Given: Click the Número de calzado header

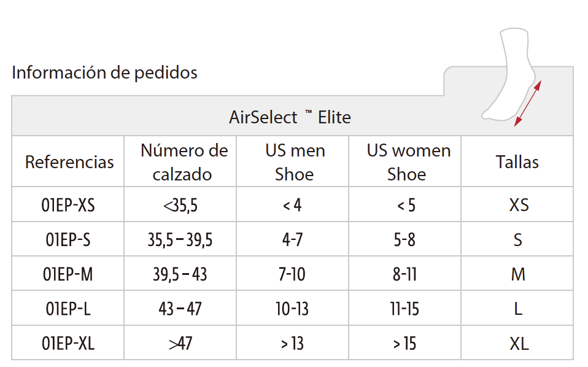Looking at the screenshot, I should click(184, 162).
